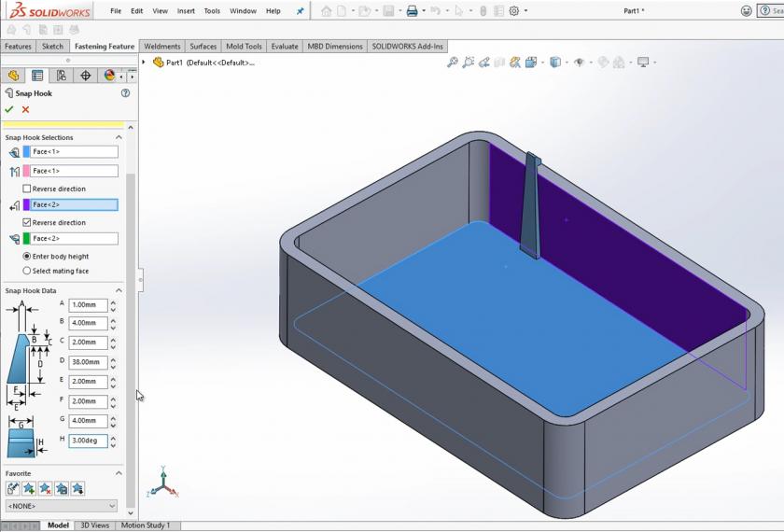Select the Enter body height radio button
The height and width of the screenshot is (532, 784).
[27, 256]
